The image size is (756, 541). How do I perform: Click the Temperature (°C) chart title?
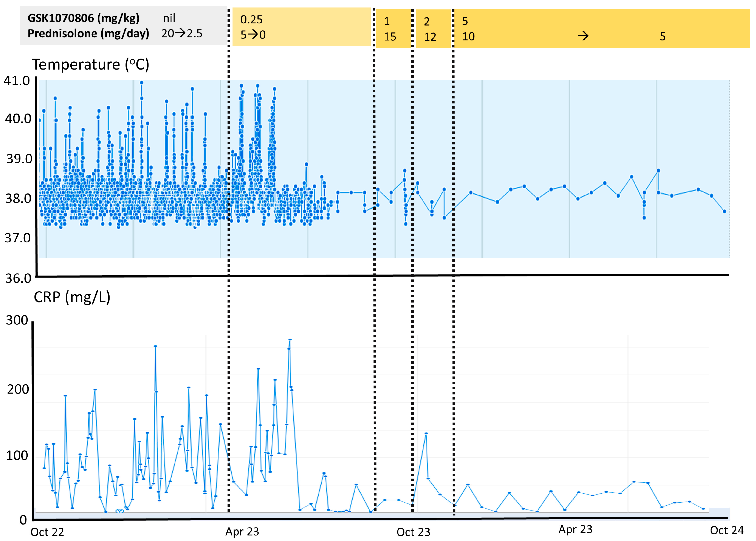click(x=90, y=64)
